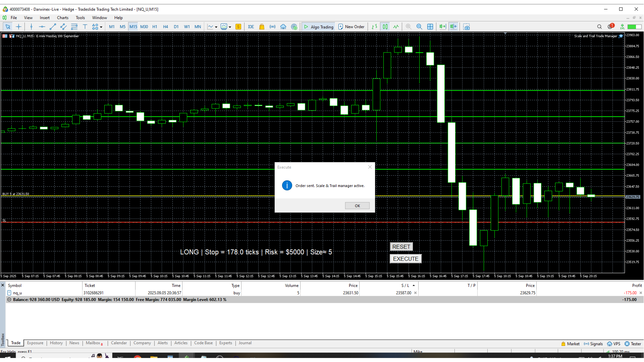Image resolution: width=644 pixels, height=362 pixels.
Task: Set timeframe to M5
Action: 122,27
